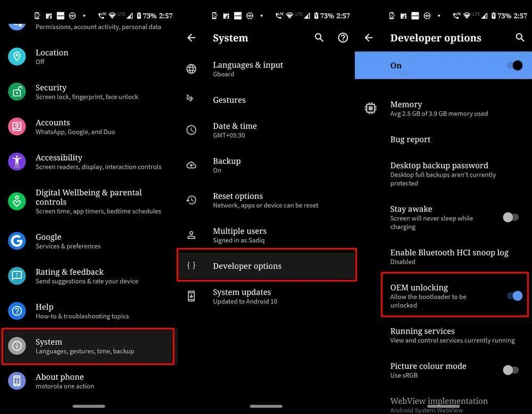Tap the back arrow on System screen
532x414 pixels.
point(192,38)
